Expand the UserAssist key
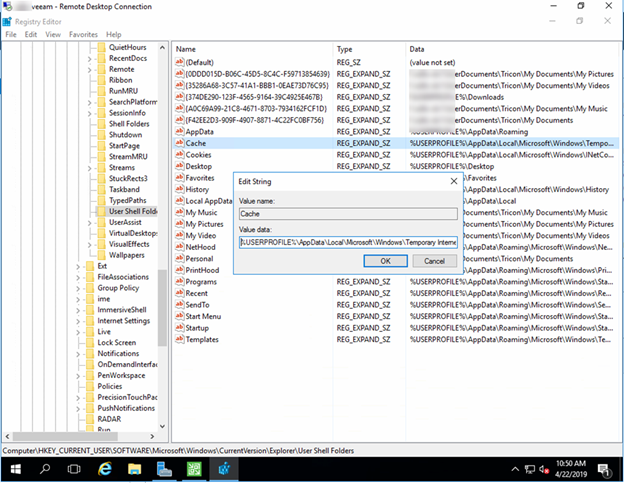Image resolution: width=624 pixels, height=483 pixels. pos(90,223)
